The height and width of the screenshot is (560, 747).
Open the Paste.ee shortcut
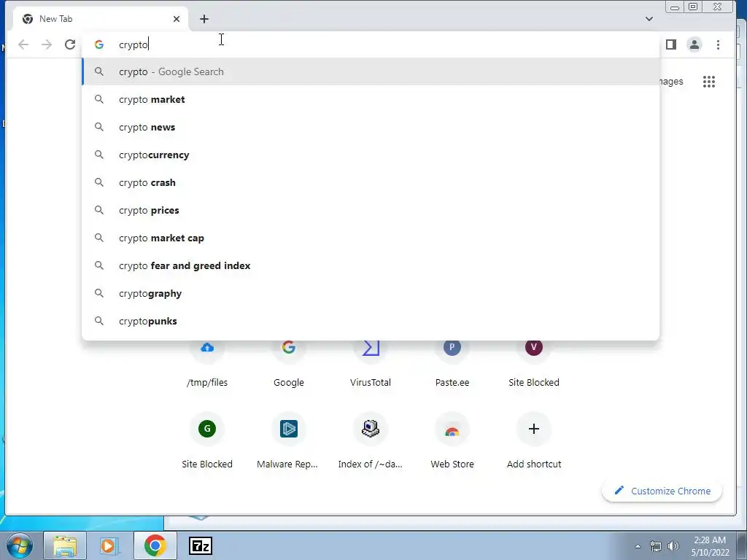pyautogui.click(x=452, y=365)
